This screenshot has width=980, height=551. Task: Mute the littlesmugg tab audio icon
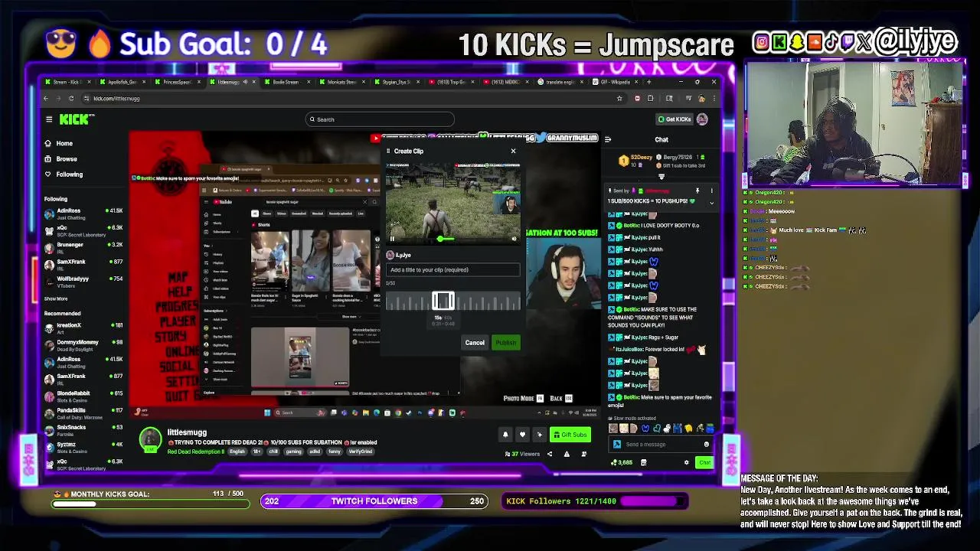pos(245,82)
